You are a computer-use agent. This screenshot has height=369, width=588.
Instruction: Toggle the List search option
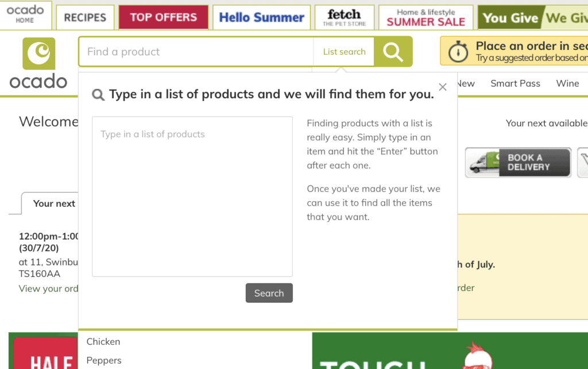[345, 52]
